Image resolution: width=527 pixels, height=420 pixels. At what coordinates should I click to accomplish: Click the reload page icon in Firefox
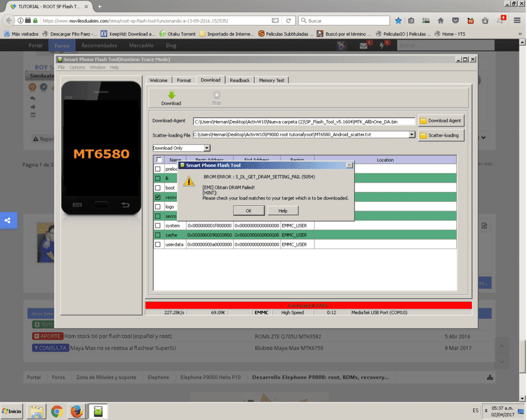point(288,20)
